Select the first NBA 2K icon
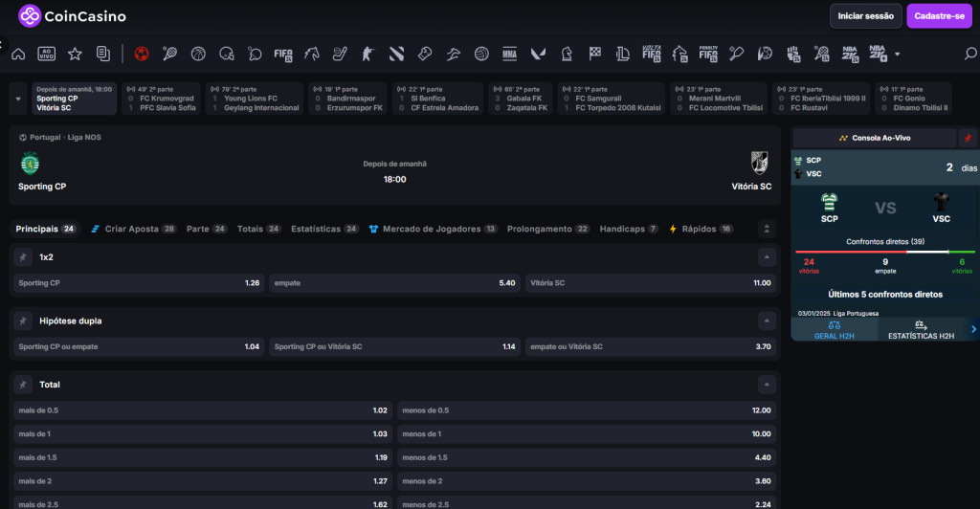This screenshot has height=509, width=980. [x=850, y=54]
